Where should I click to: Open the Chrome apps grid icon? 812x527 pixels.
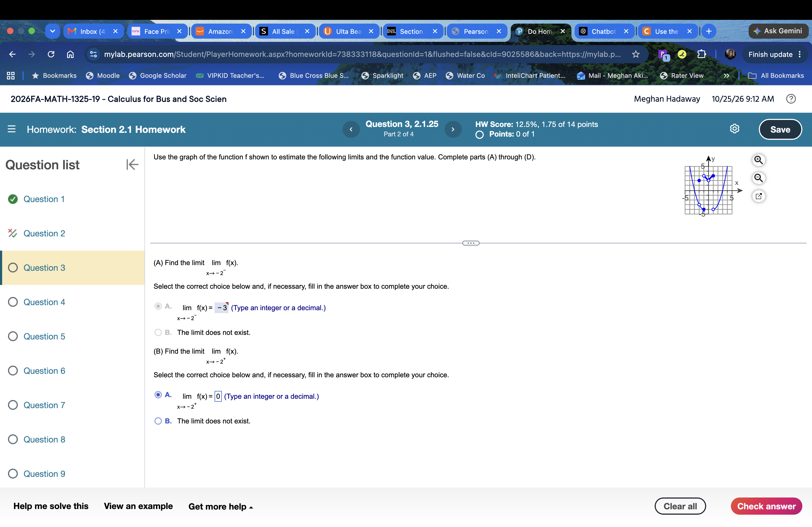click(x=10, y=76)
